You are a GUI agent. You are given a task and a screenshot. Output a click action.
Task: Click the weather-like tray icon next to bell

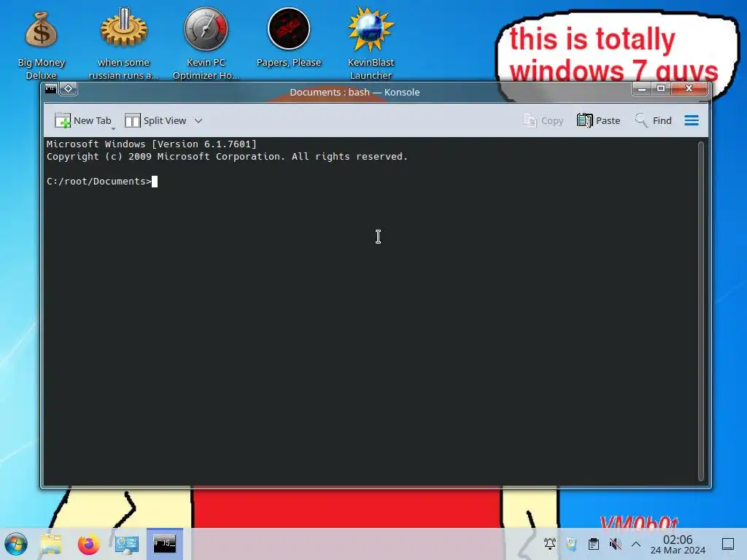coord(572,544)
